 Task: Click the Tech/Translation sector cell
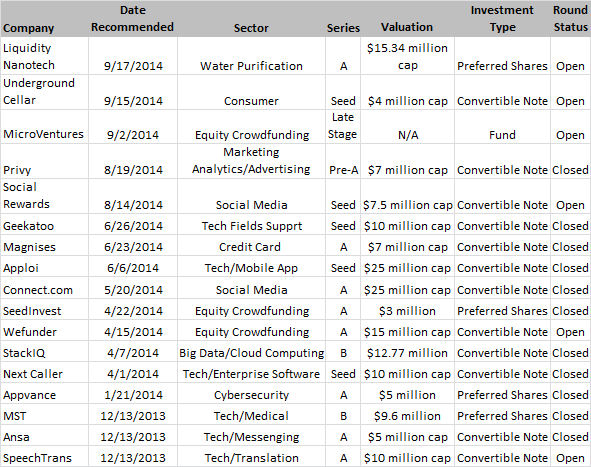(251, 458)
